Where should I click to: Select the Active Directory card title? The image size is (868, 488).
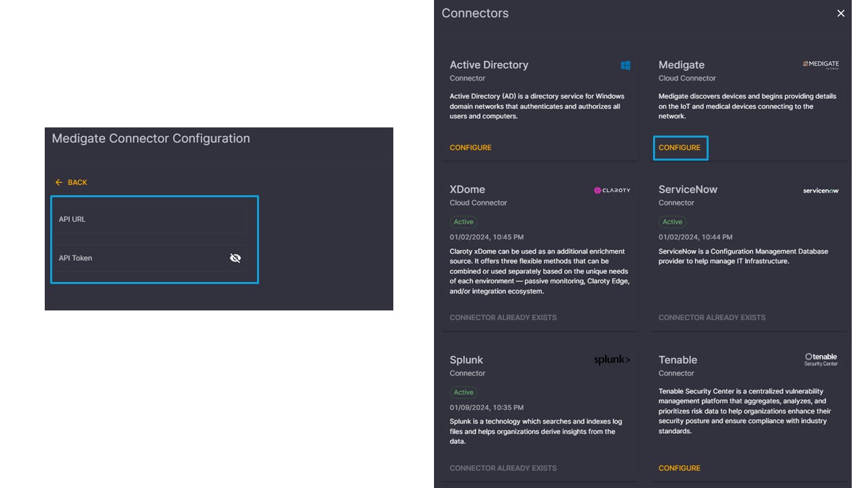489,65
